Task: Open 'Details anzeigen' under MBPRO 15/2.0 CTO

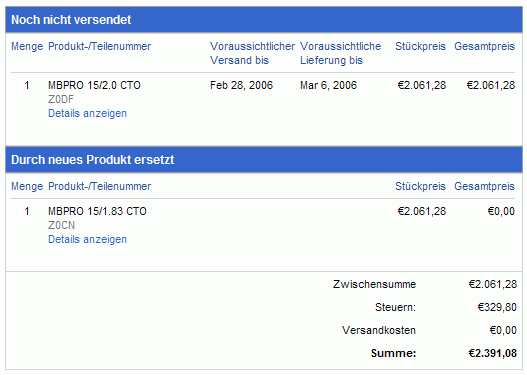Action: click(87, 113)
